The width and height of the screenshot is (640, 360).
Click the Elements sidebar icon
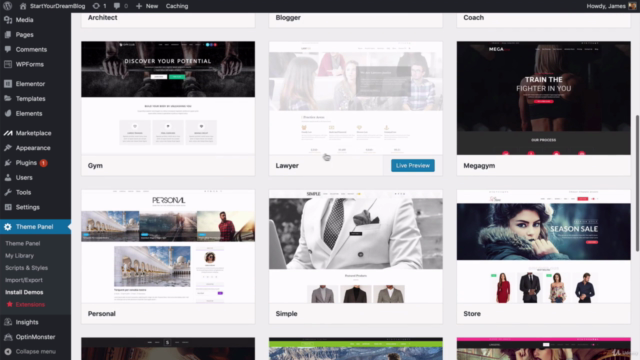(x=8, y=113)
